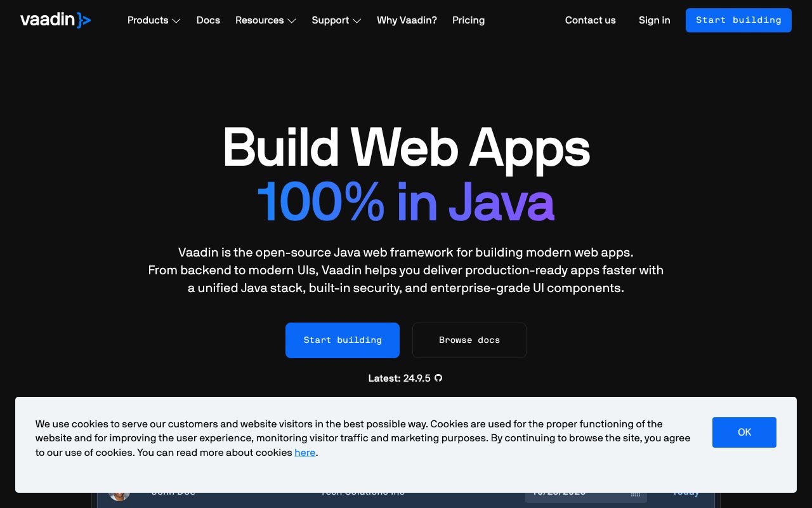Open the Docs page
The image size is (812, 508).
[208, 20]
